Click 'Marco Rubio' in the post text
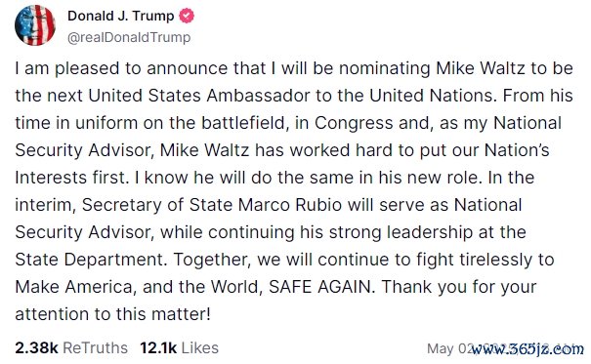The width and height of the screenshot is (591, 364). click(290, 205)
